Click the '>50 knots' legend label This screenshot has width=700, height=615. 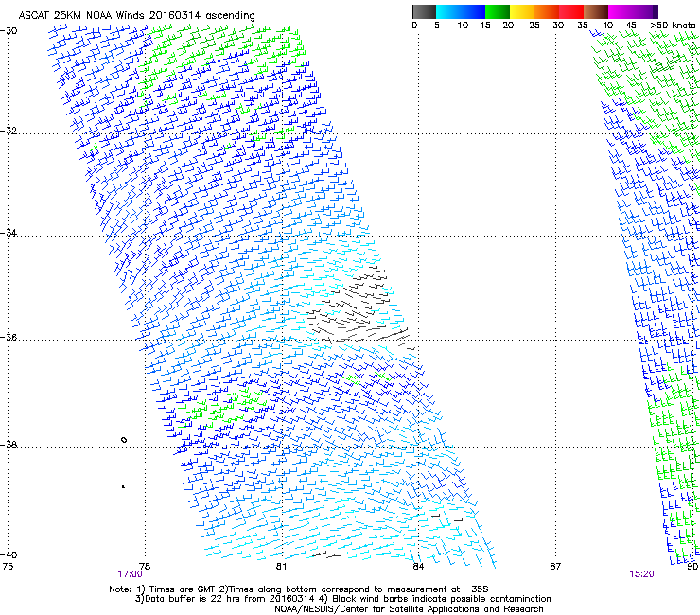point(673,25)
